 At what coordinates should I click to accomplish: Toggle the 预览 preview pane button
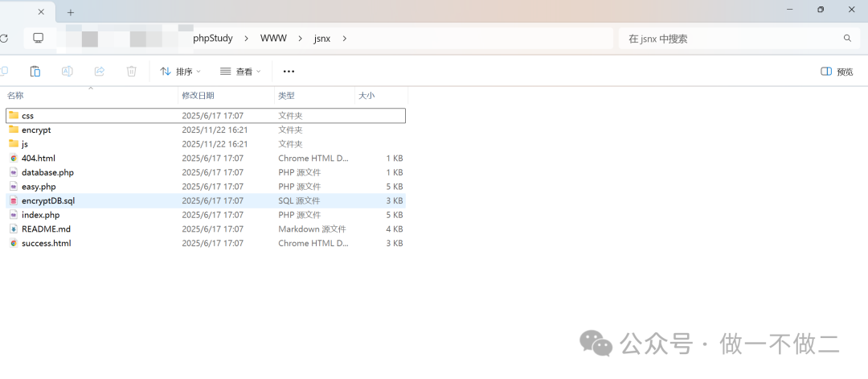click(x=837, y=72)
